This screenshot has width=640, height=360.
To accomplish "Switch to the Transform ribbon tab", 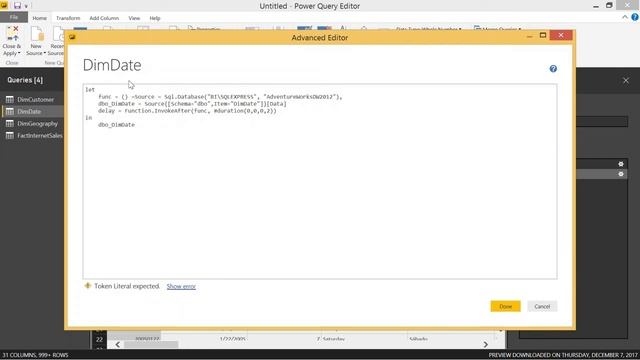I will pyautogui.click(x=68, y=18).
